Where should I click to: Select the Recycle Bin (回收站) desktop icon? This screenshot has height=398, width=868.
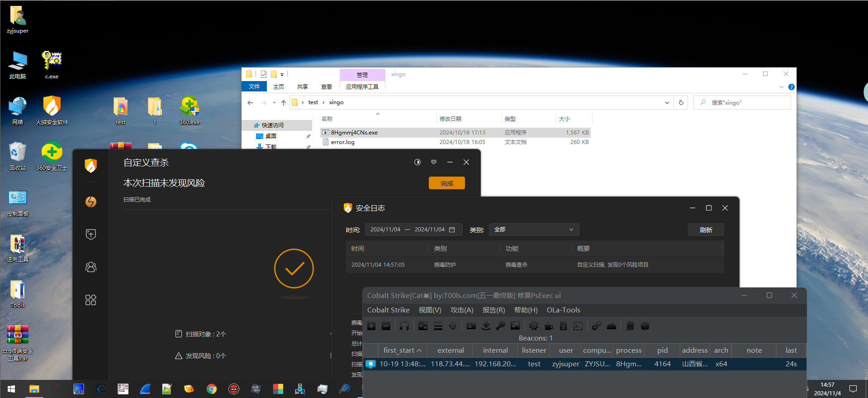tap(18, 156)
